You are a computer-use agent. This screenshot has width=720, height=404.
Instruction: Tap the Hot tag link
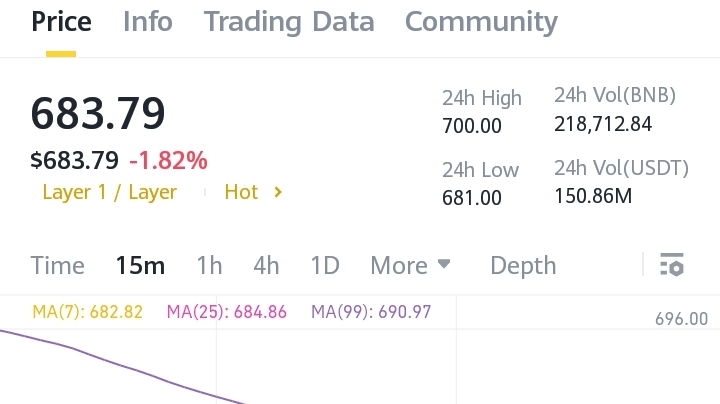point(241,192)
